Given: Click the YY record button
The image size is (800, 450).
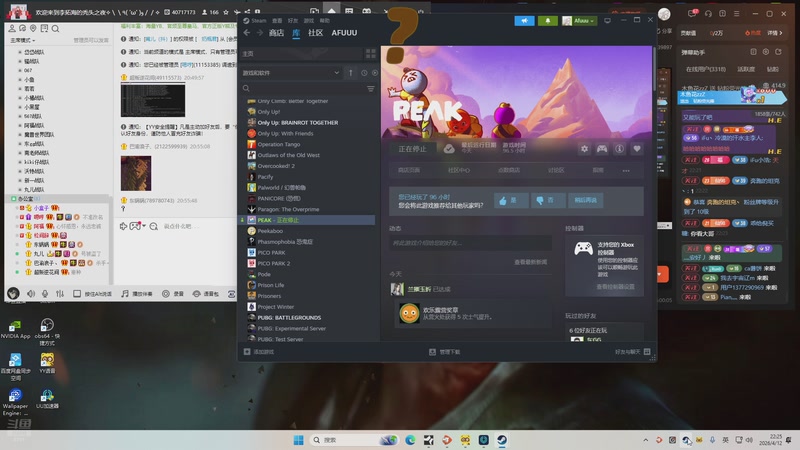Looking at the screenshot, I should pyautogui.click(x=172, y=293).
